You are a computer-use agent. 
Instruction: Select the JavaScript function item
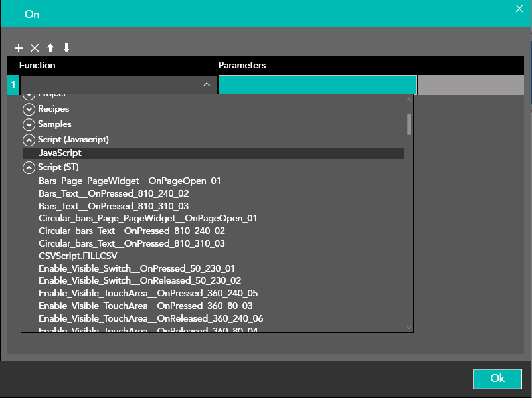[x=60, y=153]
